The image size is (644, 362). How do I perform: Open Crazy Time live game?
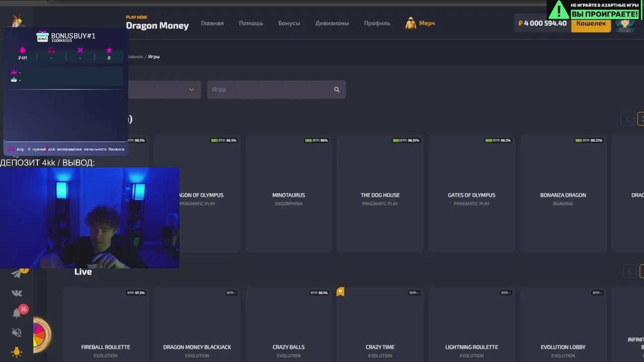click(380, 324)
